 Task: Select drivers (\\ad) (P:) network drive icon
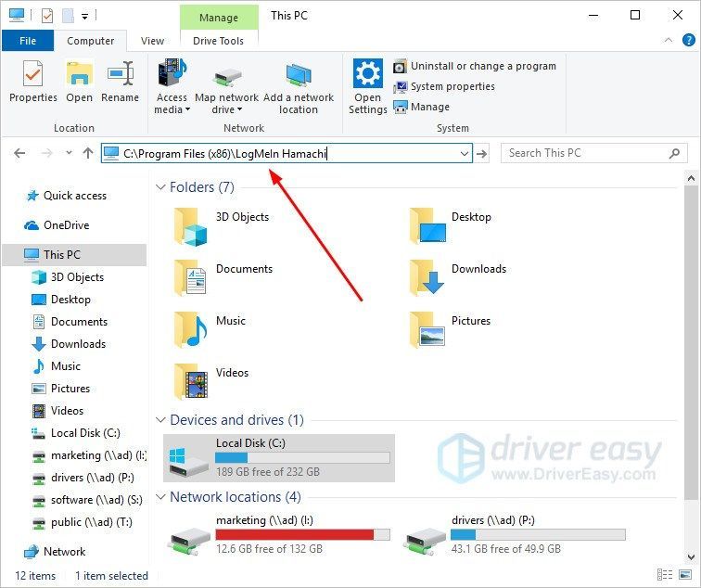pyautogui.click(x=425, y=541)
